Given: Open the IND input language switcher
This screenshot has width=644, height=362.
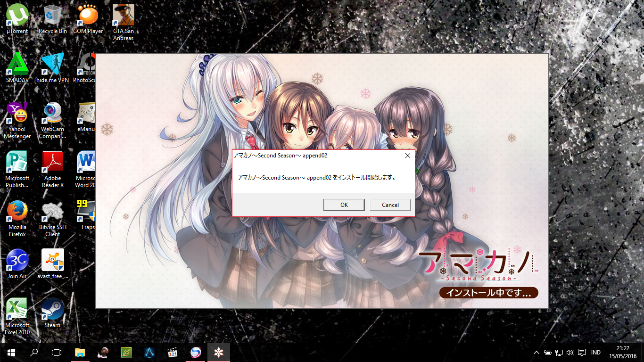Looking at the screenshot, I should tap(596, 353).
